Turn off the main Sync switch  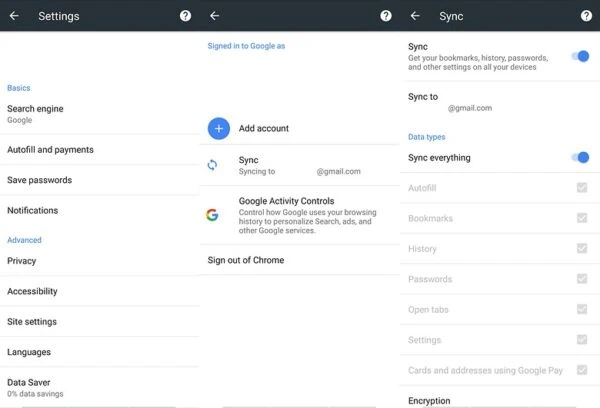coord(580,56)
